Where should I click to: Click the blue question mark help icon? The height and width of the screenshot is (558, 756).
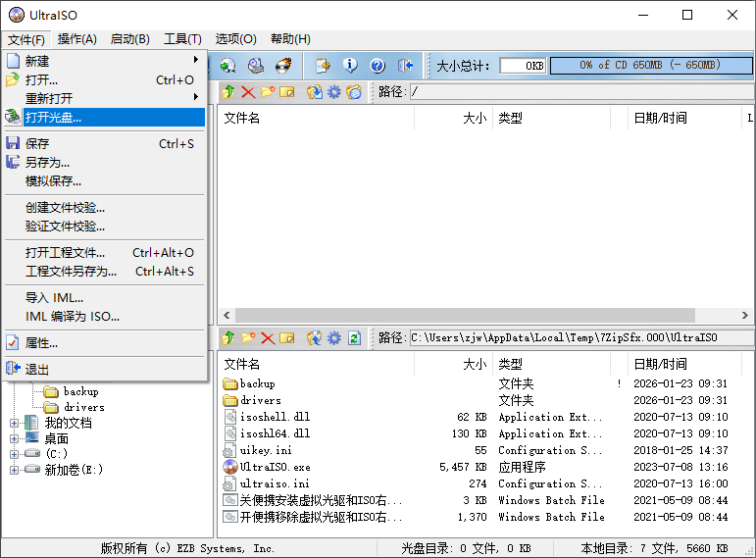(x=378, y=65)
